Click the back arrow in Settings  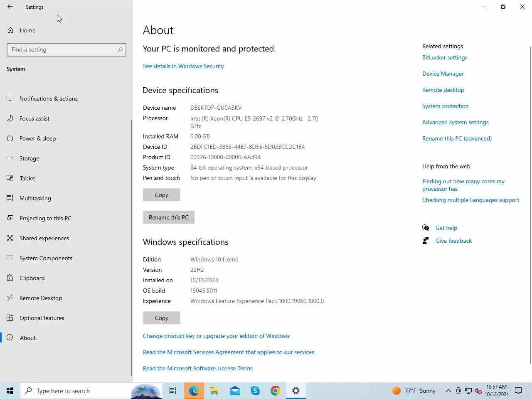10,7
